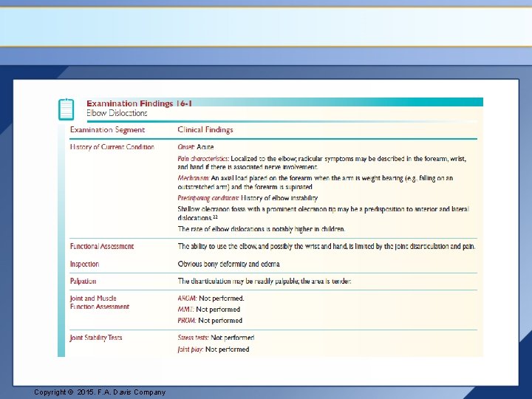
Task: Click 'Obvious bony deformity and edema'
Action: coord(228,264)
